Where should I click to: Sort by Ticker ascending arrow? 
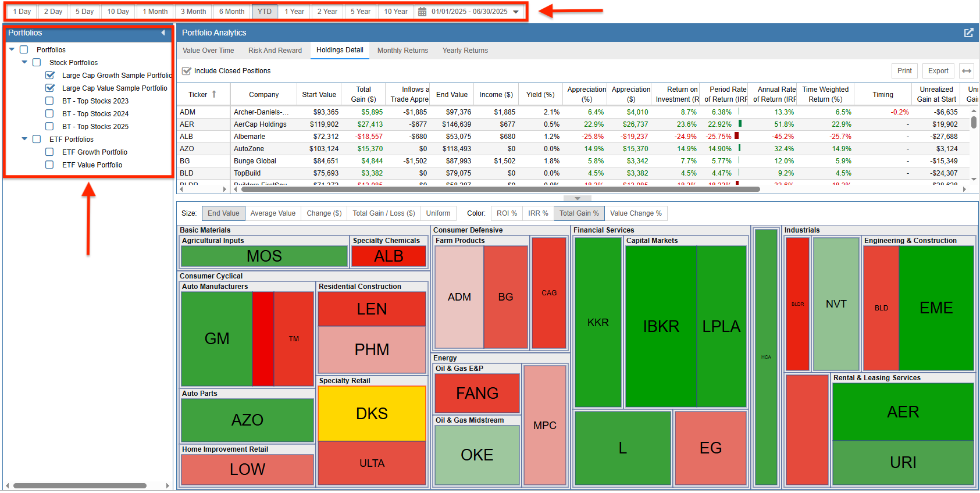[x=214, y=94]
